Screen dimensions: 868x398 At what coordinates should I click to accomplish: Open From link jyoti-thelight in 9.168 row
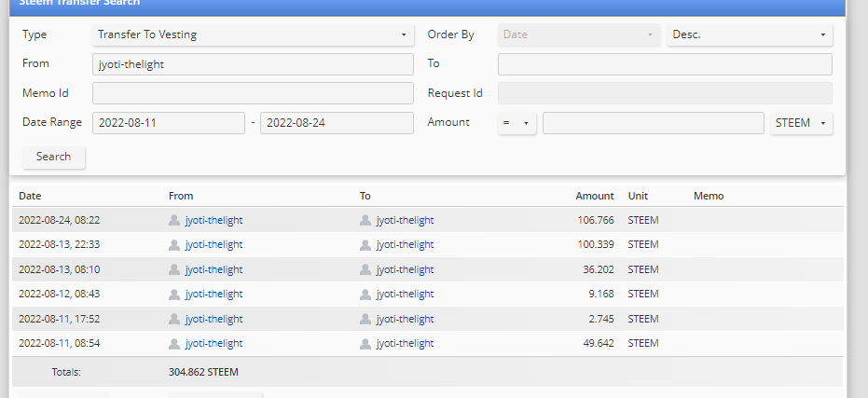click(x=214, y=294)
